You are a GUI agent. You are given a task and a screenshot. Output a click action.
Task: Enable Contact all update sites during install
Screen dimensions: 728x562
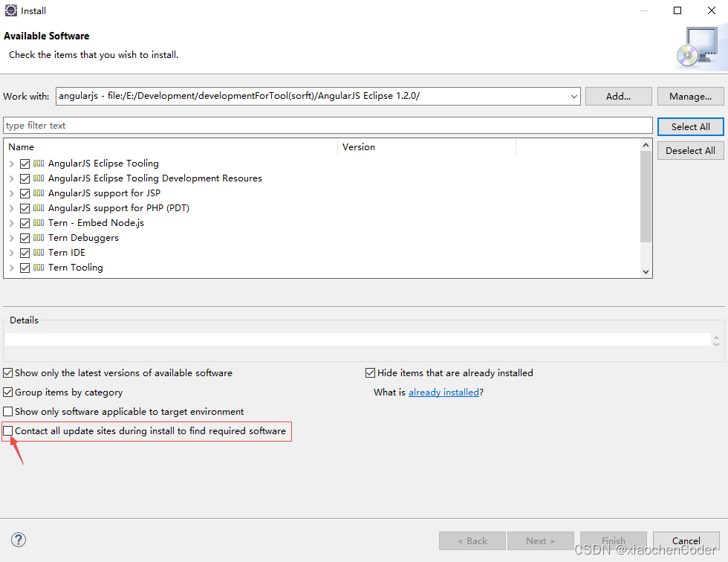click(8, 431)
